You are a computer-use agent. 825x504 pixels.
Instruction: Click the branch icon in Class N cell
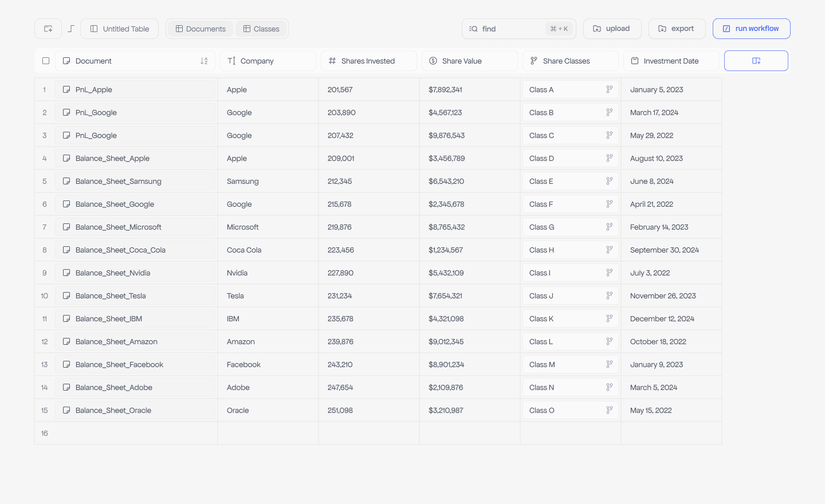[610, 387]
